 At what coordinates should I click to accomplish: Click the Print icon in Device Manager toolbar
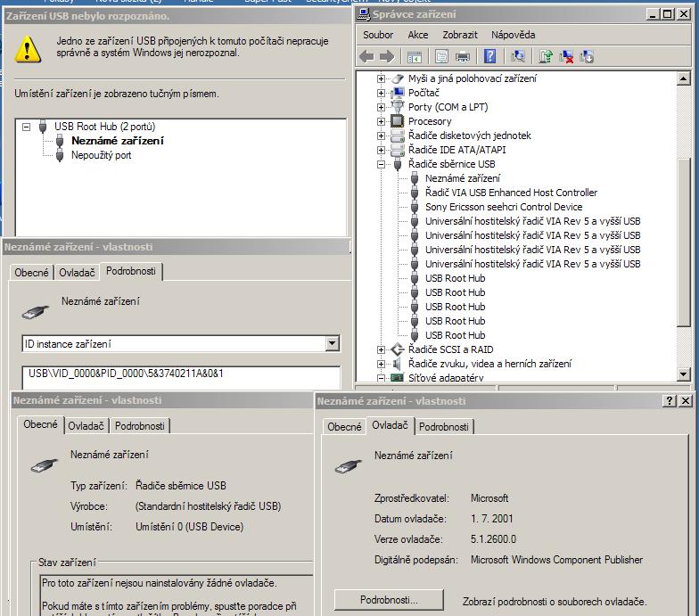coord(463,57)
